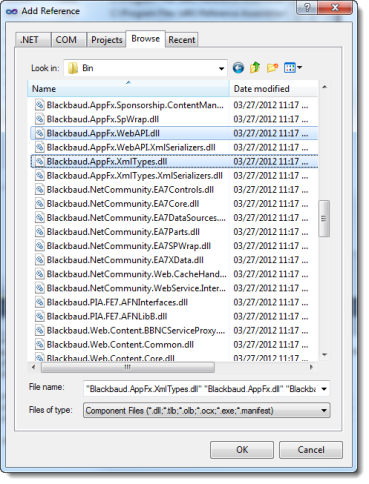The image size is (369, 484).
Task: Click file icon of Blackbaud.NetCommunity.EA7SPWrap.dll
Action: click(40, 246)
